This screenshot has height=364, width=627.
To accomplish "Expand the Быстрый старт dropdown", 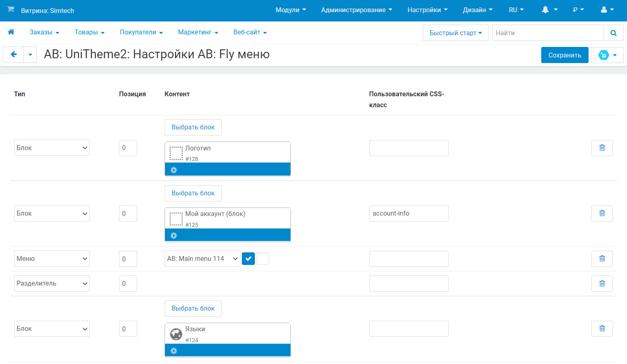I will [x=456, y=33].
